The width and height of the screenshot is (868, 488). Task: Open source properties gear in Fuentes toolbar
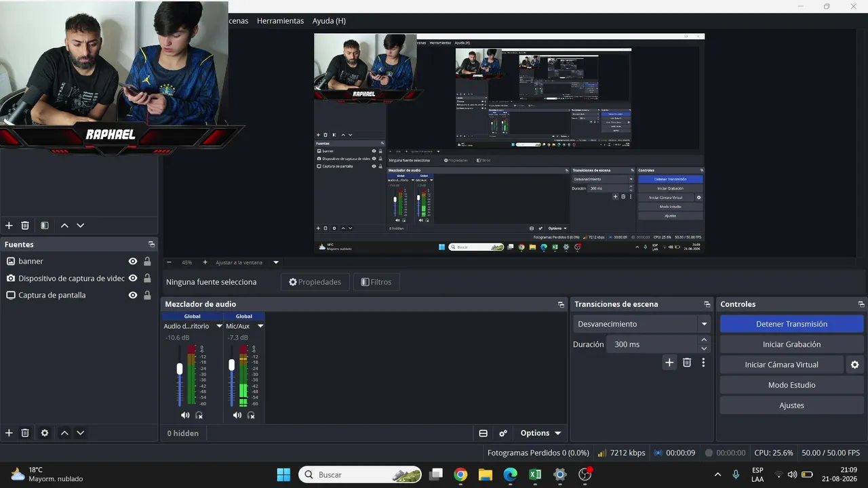coord(45,432)
